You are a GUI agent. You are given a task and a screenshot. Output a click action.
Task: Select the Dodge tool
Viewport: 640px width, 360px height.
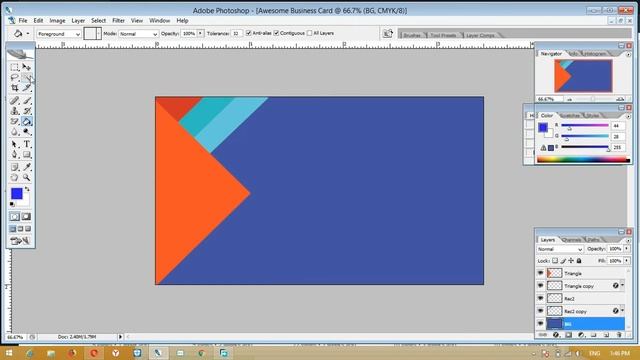[27, 132]
